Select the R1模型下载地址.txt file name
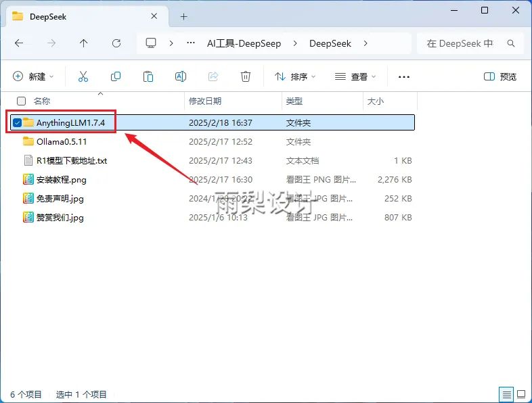 [72, 161]
